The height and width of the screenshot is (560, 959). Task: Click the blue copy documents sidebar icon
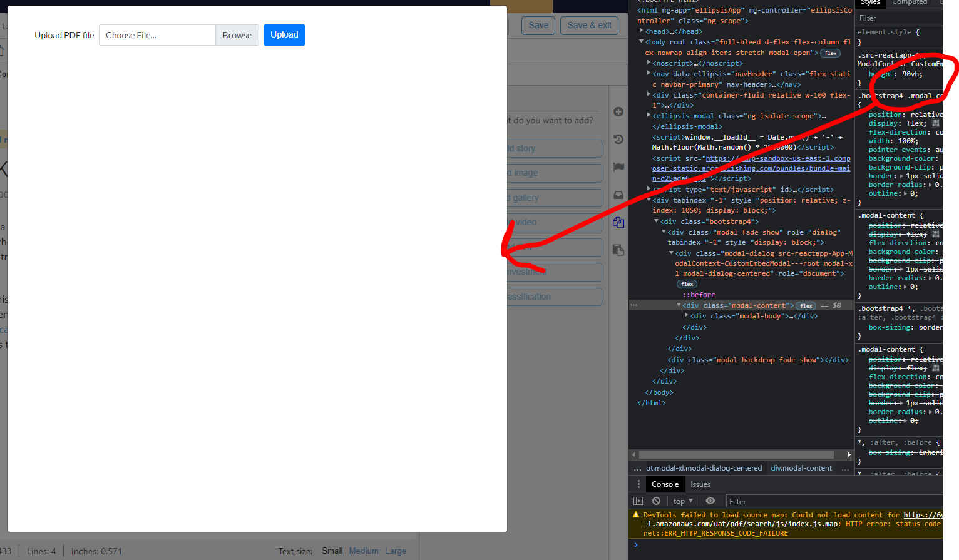pos(618,223)
